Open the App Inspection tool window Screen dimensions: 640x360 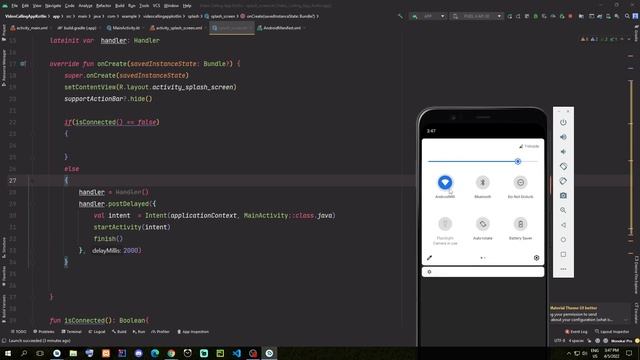193,332
